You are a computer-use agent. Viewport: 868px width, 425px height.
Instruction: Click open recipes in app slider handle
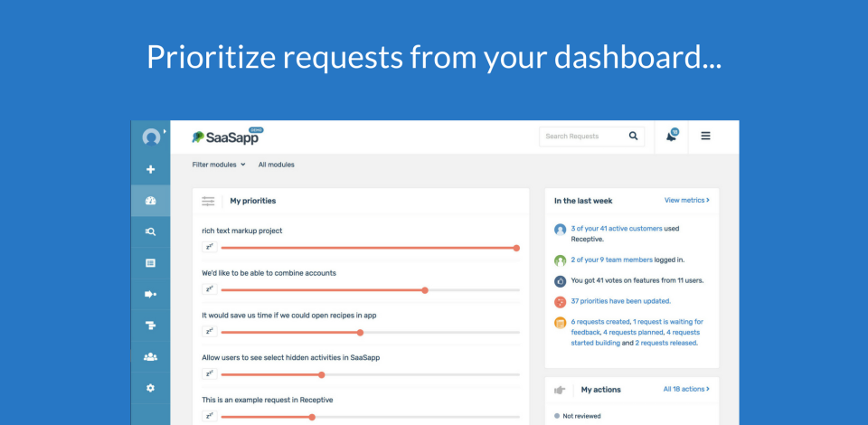coord(360,333)
